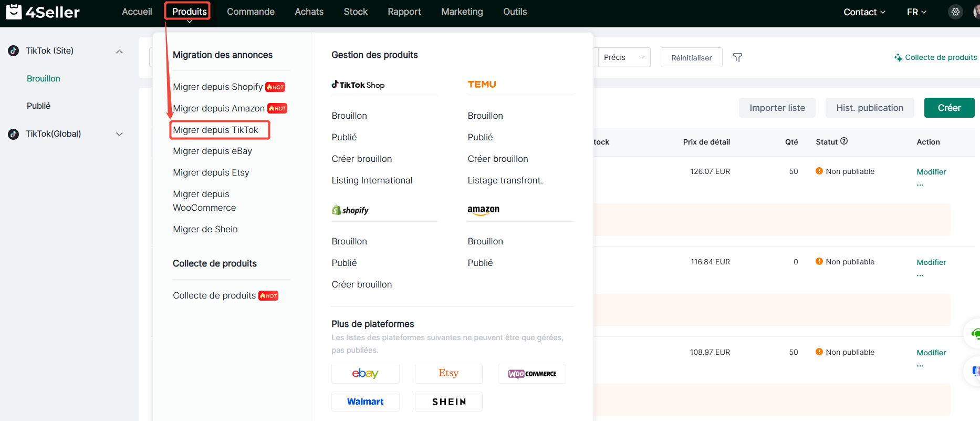Click more actions dots for 126.07 EUR row
980x421 pixels.
click(x=920, y=185)
